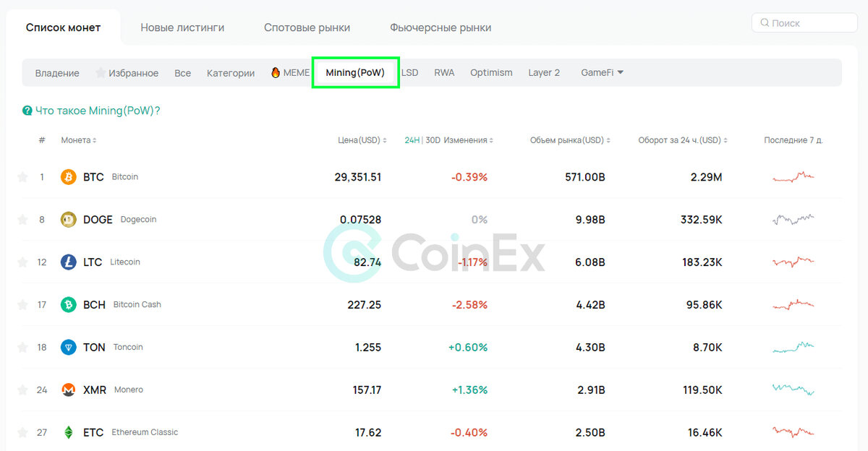Click the MEME flame icon
Screen dimensions: 868x451
(276, 73)
